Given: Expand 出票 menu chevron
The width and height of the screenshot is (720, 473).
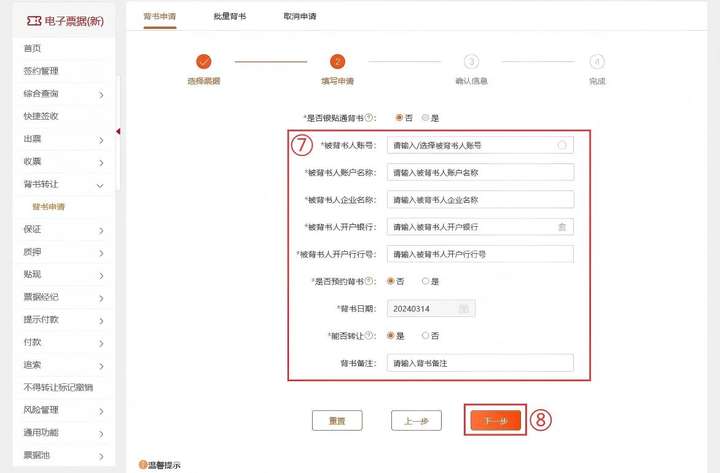Looking at the screenshot, I should click(x=101, y=140).
